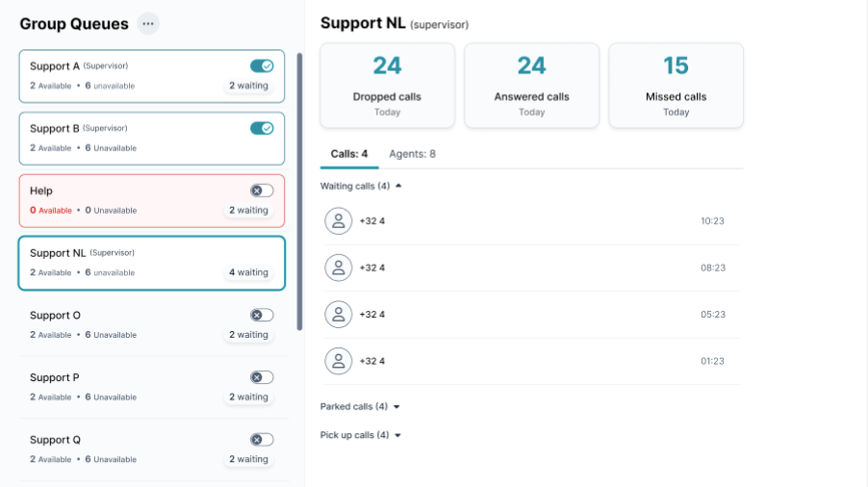Click avatar icon of caller waiting 08:23
Viewport: 868px width, 487px height.
tap(339, 268)
